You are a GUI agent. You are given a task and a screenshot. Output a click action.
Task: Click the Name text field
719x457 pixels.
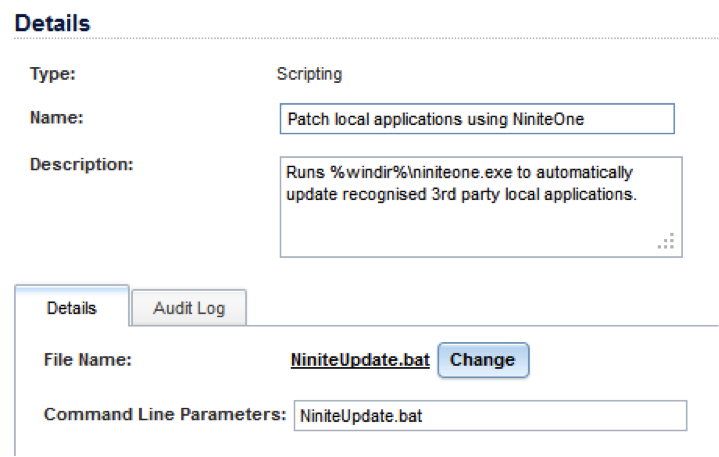pyautogui.click(x=477, y=119)
